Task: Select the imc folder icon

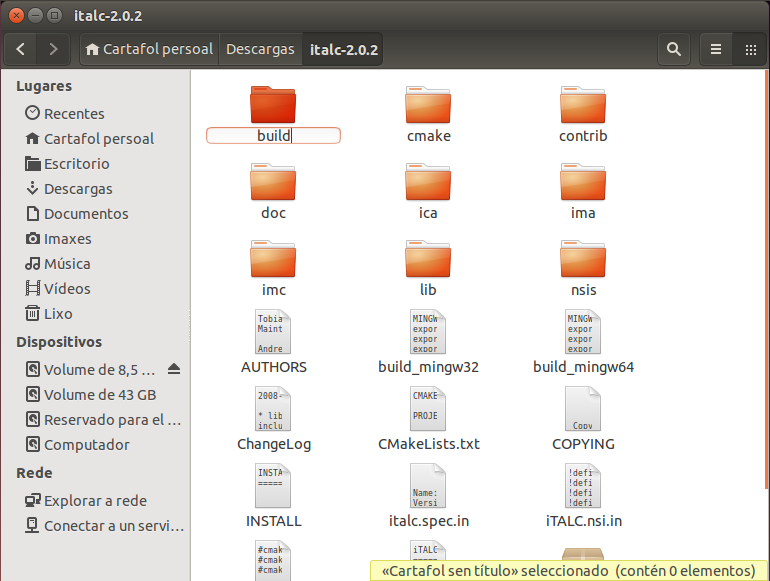Action: [x=273, y=258]
